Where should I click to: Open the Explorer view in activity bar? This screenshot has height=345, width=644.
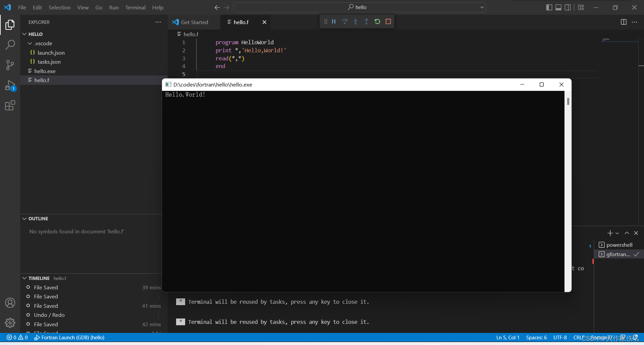tap(10, 24)
